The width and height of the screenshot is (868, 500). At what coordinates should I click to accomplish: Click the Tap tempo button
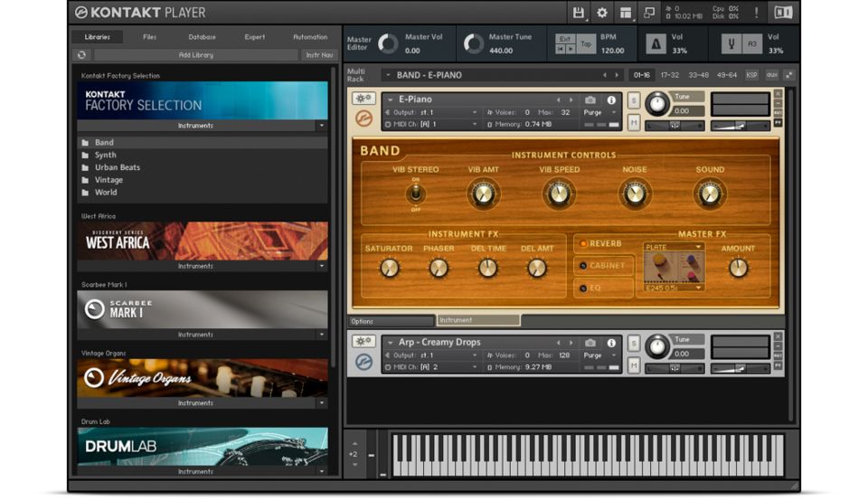pyautogui.click(x=586, y=43)
